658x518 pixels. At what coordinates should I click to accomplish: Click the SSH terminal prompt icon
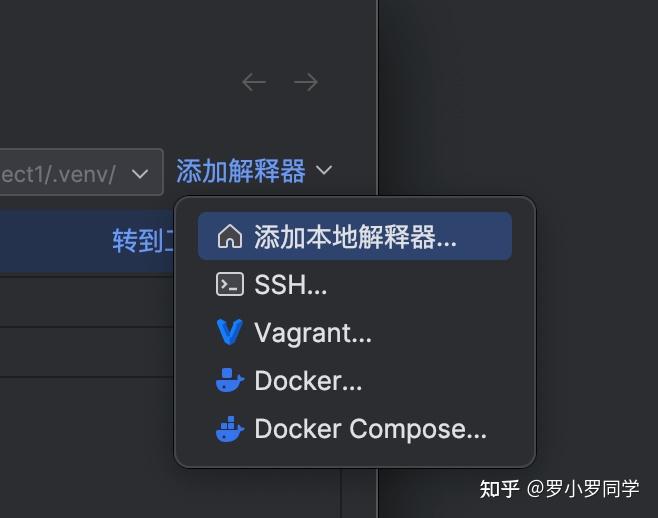click(230, 284)
